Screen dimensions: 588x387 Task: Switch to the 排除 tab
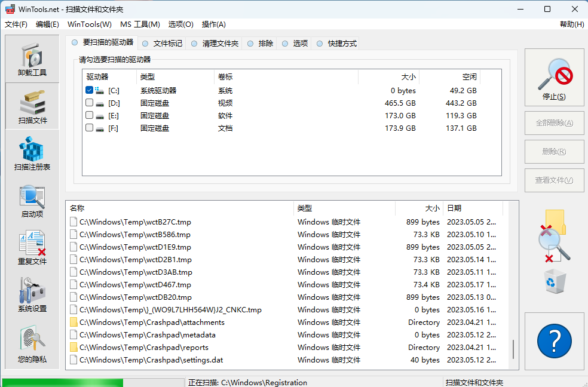pyautogui.click(x=260, y=44)
